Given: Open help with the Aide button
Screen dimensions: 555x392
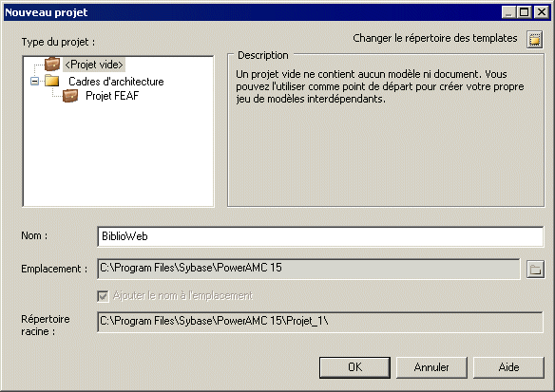Looking at the screenshot, I should 508,367.
